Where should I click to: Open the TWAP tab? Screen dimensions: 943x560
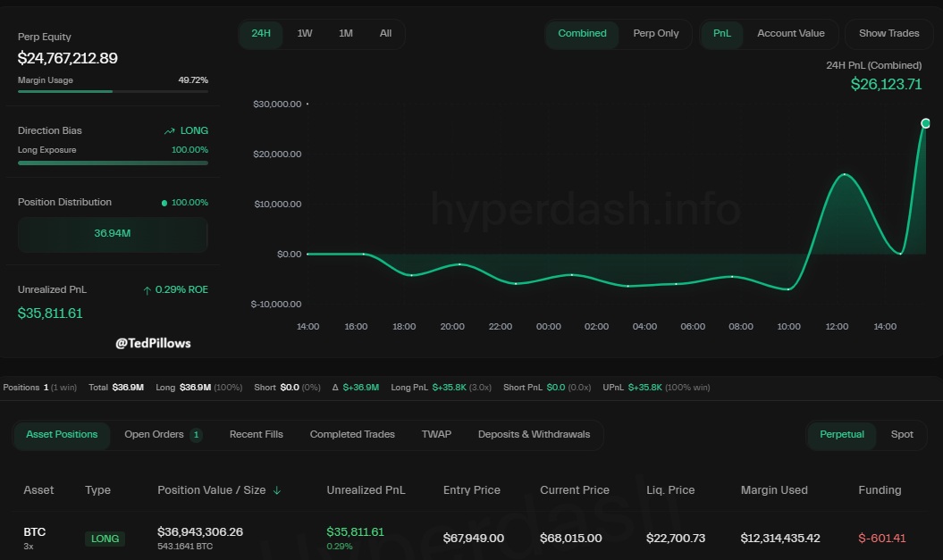(436, 434)
